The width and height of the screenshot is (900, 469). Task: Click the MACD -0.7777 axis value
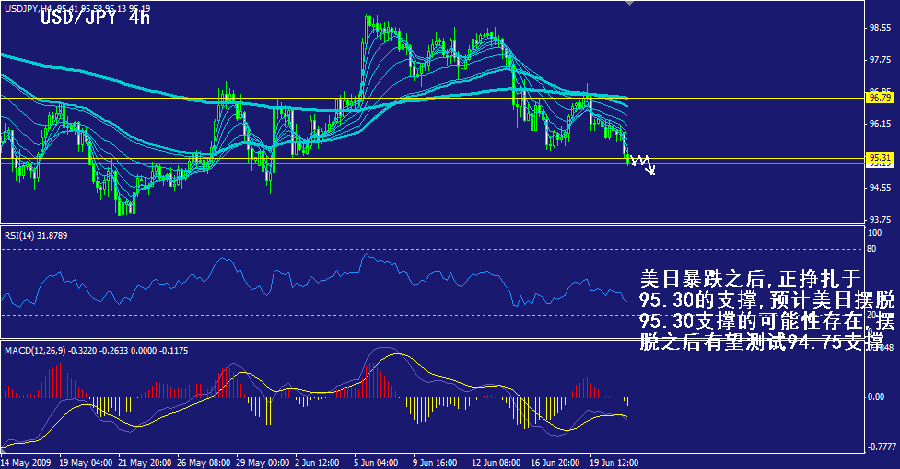click(883, 446)
